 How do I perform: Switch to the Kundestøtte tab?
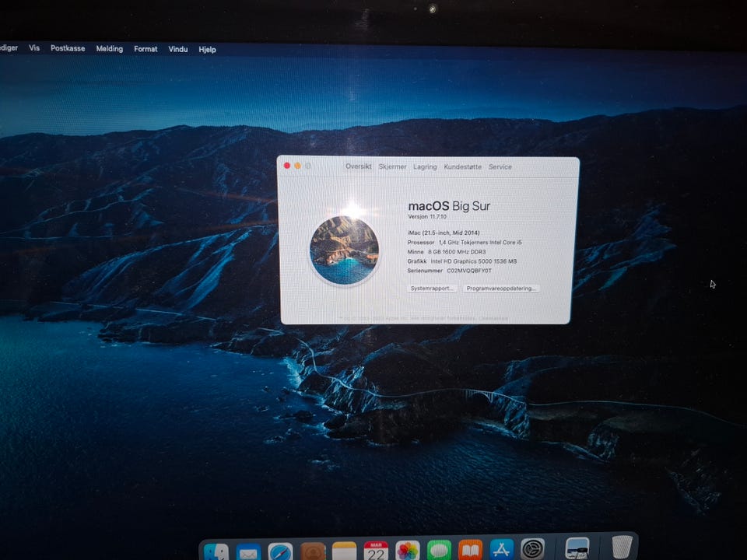pyautogui.click(x=462, y=166)
